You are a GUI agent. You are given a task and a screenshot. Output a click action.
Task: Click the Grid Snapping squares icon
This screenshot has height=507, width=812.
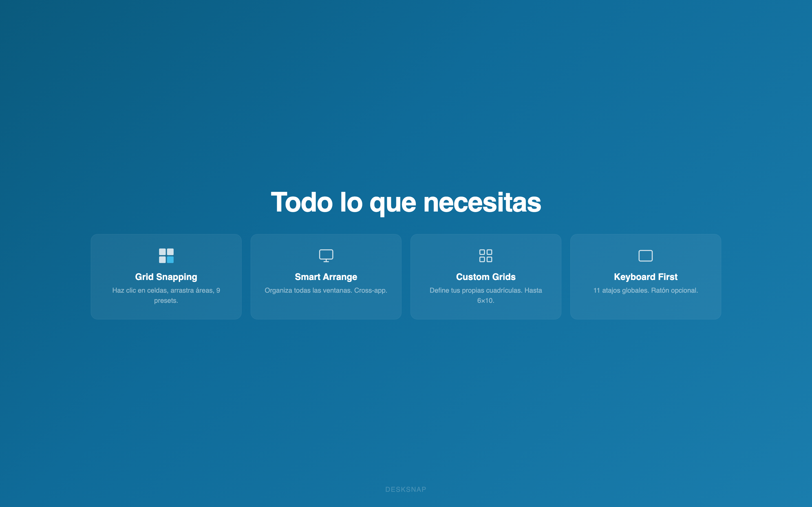[166, 255]
